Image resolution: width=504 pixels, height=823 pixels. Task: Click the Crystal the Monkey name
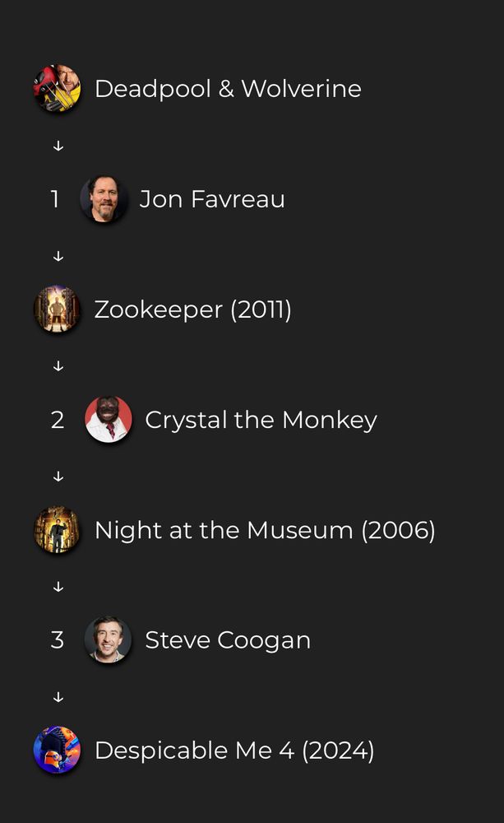pyautogui.click(x=261, y=420)
